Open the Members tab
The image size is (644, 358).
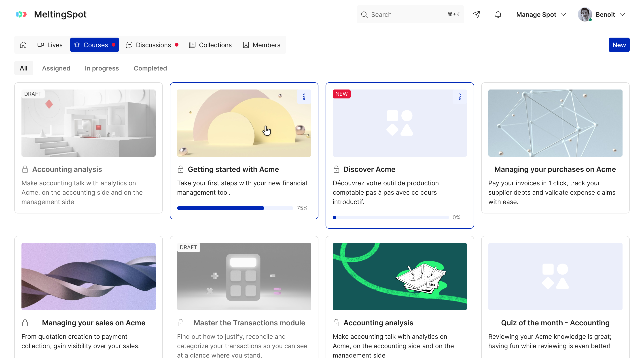tap(261, 45)
